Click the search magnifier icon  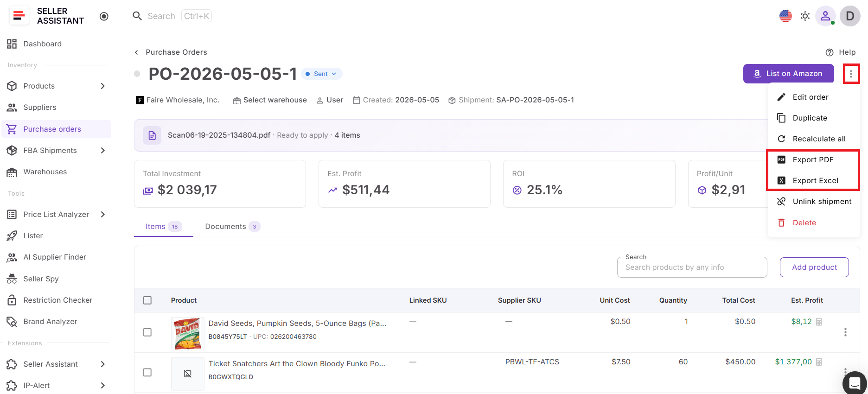point(137,16)
